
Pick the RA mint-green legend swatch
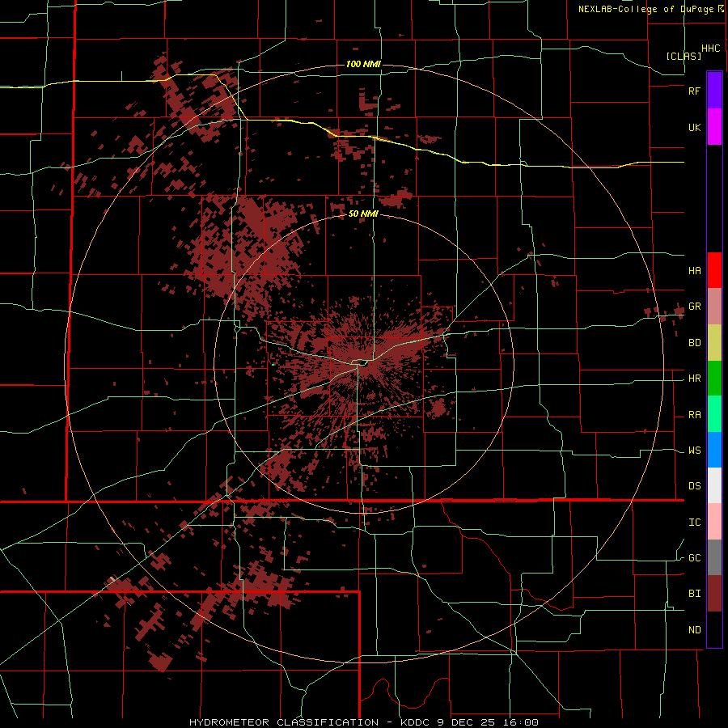(x=714, y=414)
